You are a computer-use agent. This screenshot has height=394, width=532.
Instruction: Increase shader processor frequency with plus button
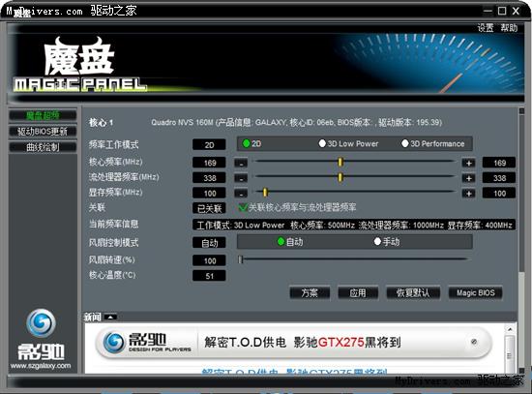point(469,178)
